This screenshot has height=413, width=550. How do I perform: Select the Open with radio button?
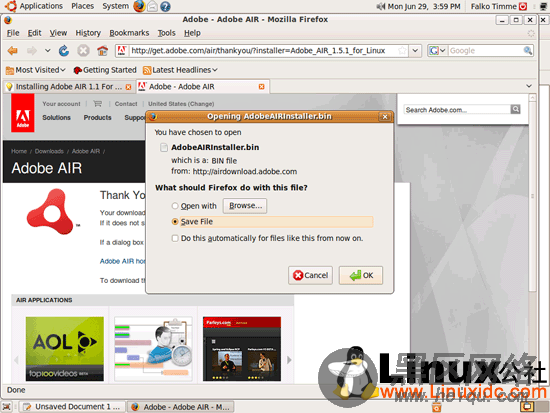tap(175, 206)
